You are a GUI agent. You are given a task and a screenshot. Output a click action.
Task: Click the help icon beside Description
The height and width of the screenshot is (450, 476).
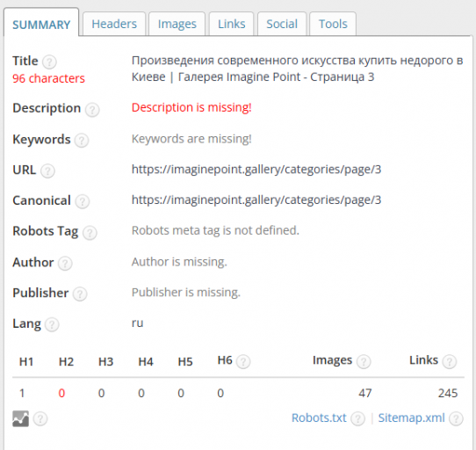92,110
